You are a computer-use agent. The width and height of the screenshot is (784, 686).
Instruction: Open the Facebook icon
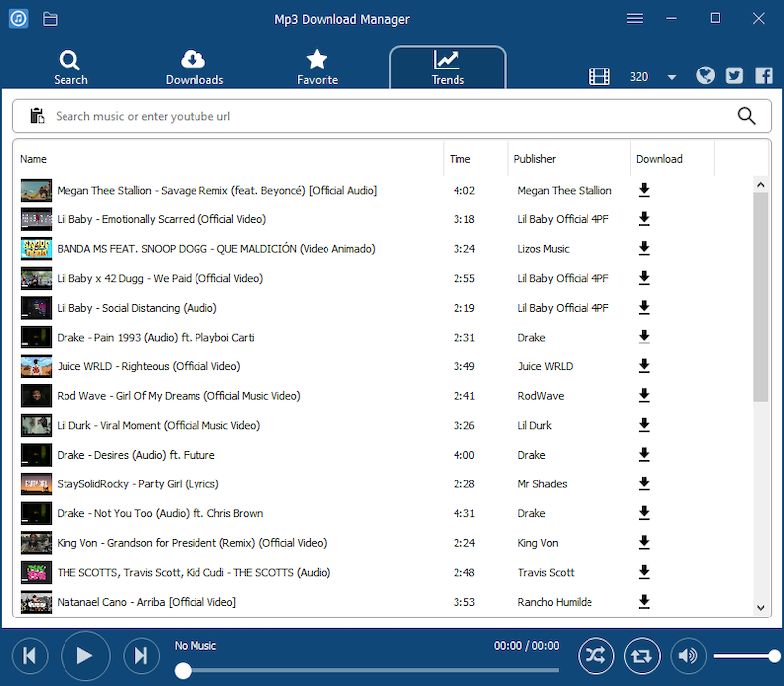(763, 76)
